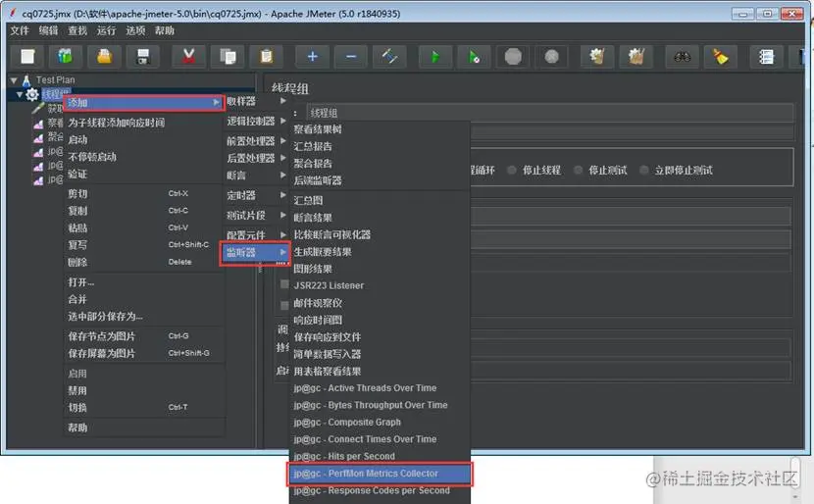Collapse the 线程组 thread group tree node
The height and width of the screenshot is (504, 814).
pyautogui.click(x=20, y=94)
